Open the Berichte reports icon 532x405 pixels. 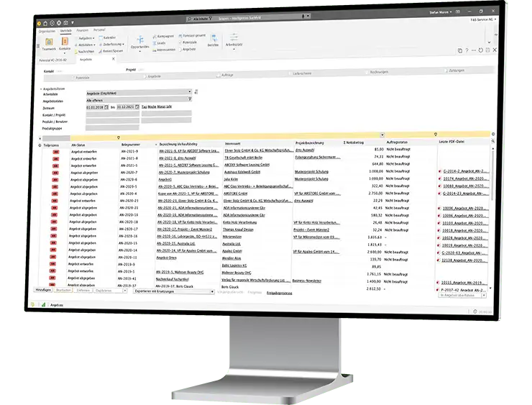point(214,38)
